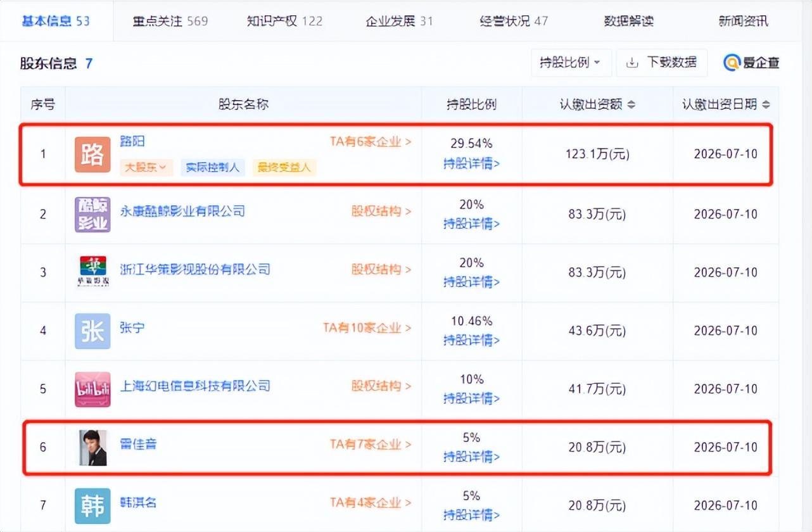Image resolution: width=812 pixels, height=532 pixels.
Task: Open shareholder 路阳 profile link
Action: [x=132, y=141]
